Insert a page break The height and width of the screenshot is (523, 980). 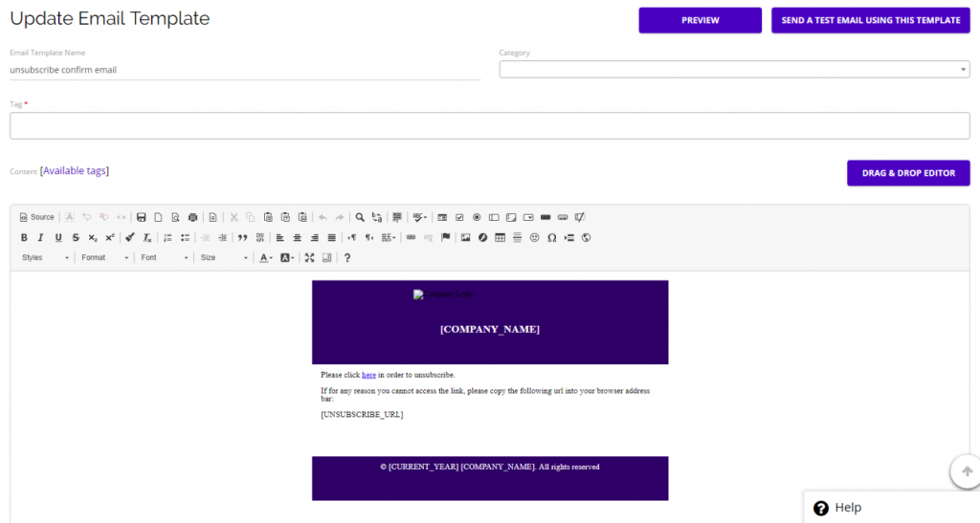coord(568,237)
